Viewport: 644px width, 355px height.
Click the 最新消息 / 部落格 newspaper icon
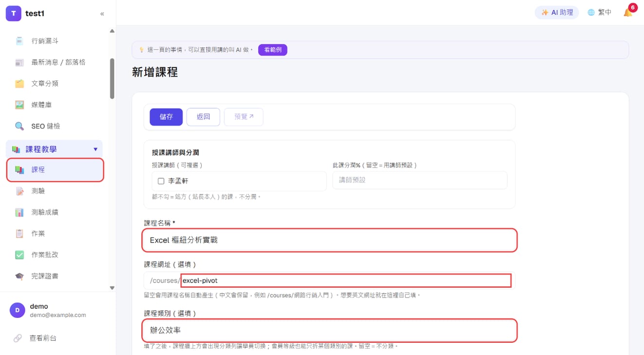coord(19,62)
